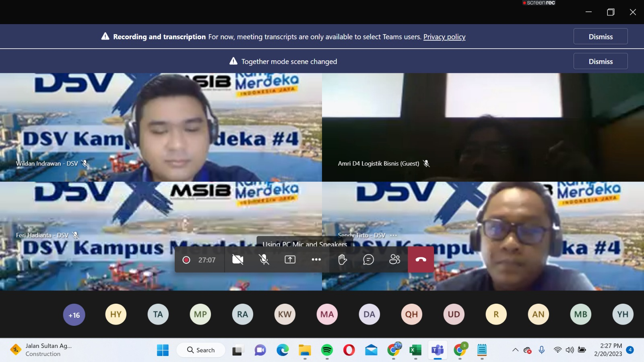Select participant avatar HY
Image resolution: width=644 pixels, height=362 pixels.
(x=116, y=315)
